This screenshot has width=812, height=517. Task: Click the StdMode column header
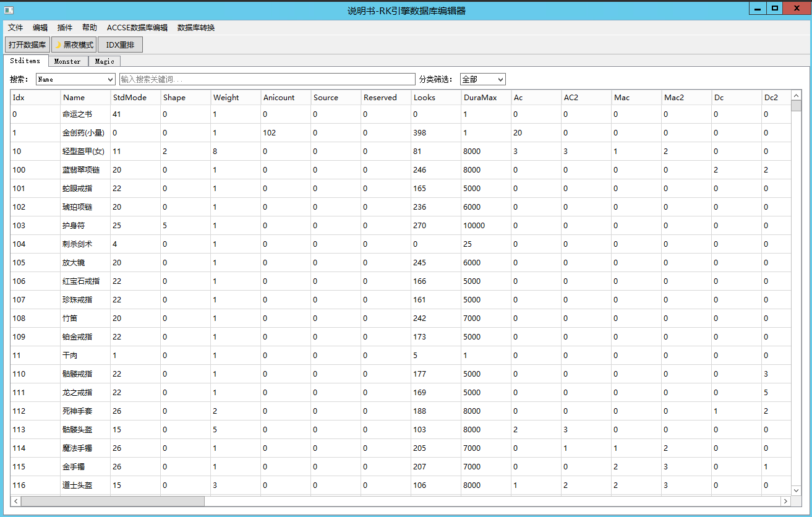pyautogui.click(x=130, y=97)
